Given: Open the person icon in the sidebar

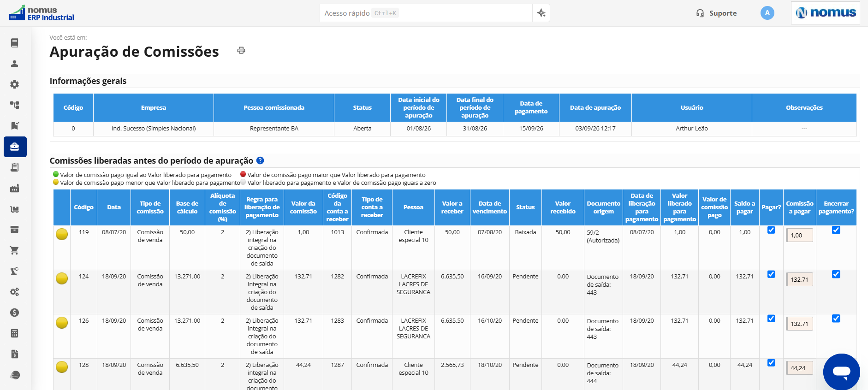Looking at the screenshot, I should pos(15,64).
